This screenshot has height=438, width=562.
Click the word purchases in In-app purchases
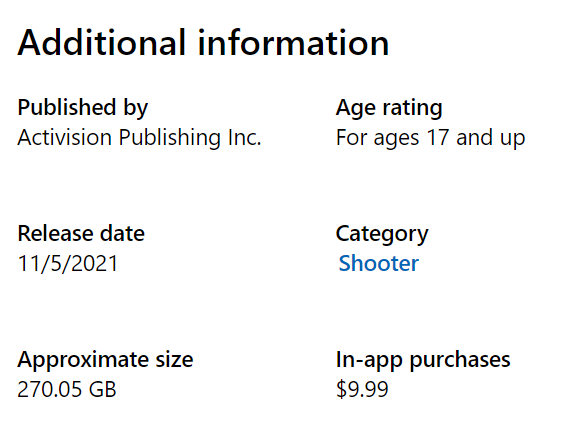pyautogui.click(x=460, y=360)
